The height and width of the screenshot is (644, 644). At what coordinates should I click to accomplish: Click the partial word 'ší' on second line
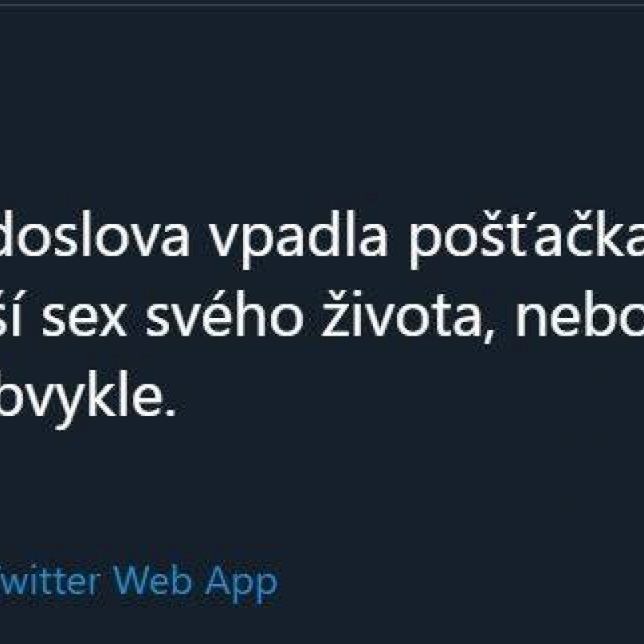pos(10,313)
